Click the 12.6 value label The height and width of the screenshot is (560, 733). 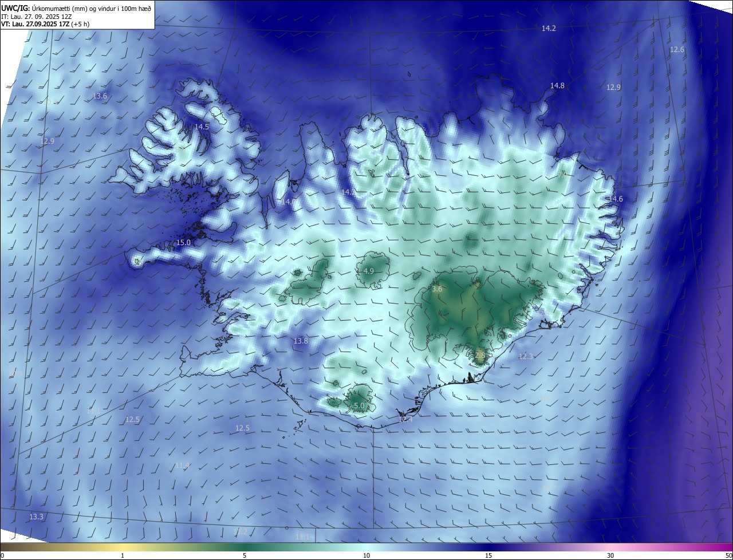coord(677,50)
